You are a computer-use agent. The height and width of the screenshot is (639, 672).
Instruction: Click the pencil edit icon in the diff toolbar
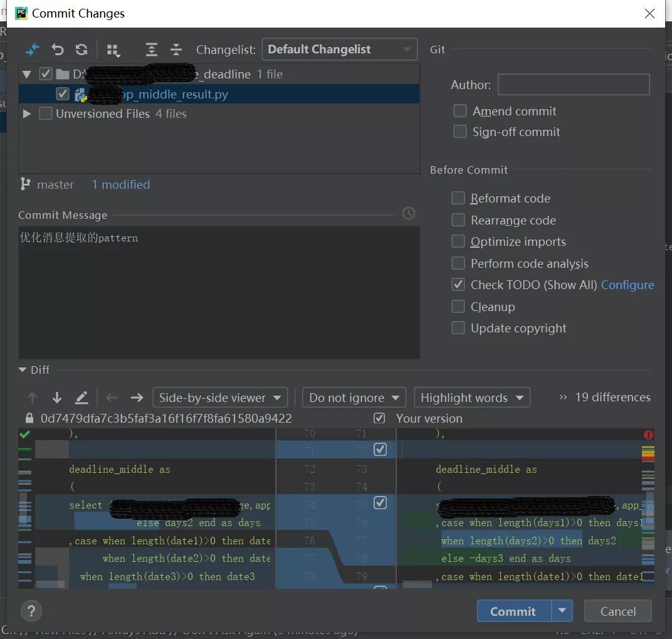pos(82,398)
